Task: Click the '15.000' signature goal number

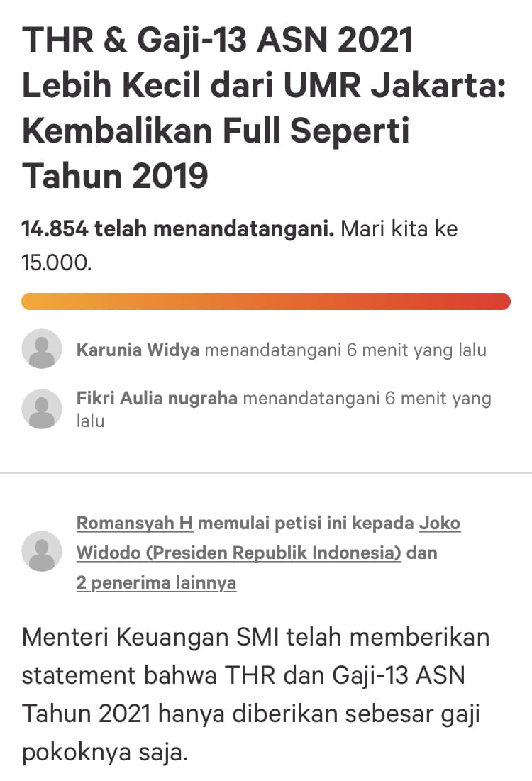Action: (56, 262)
